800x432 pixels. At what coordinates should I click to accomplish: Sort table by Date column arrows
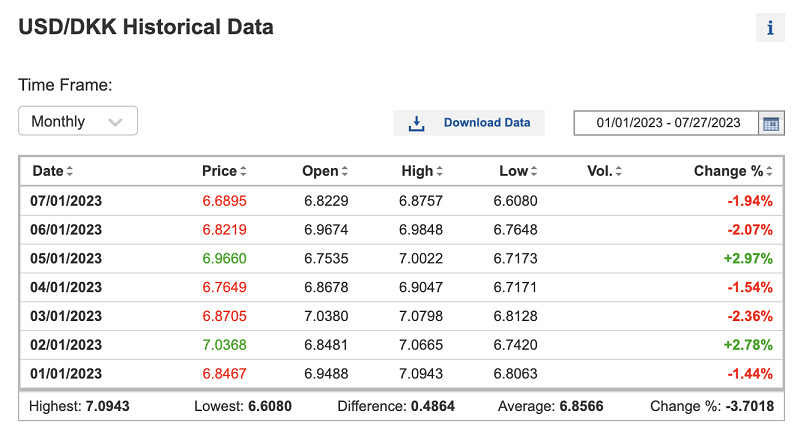click(x=70, y=172)
